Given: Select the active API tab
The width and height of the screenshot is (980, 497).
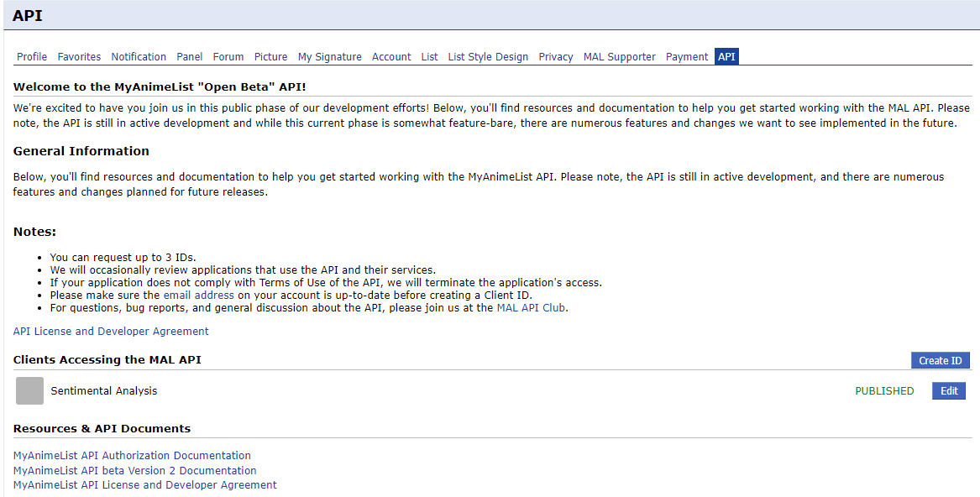Looking at the screenshot, I should [x=727, y=57].
